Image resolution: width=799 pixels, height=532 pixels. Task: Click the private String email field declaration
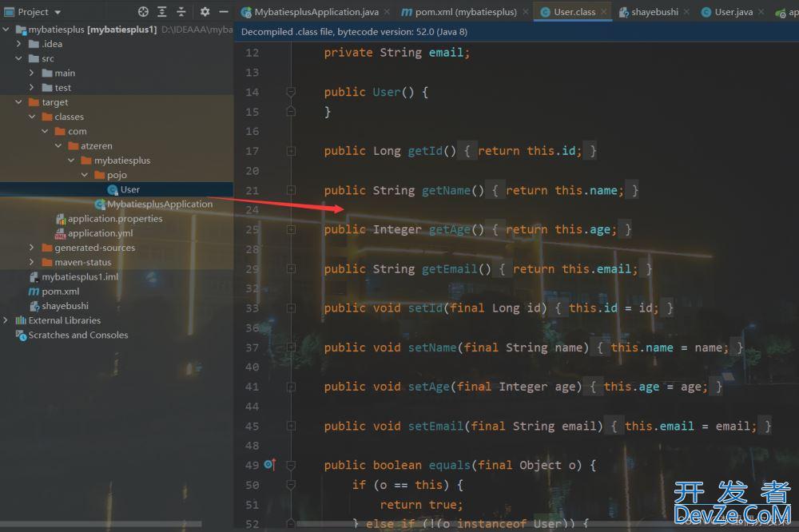397,53
